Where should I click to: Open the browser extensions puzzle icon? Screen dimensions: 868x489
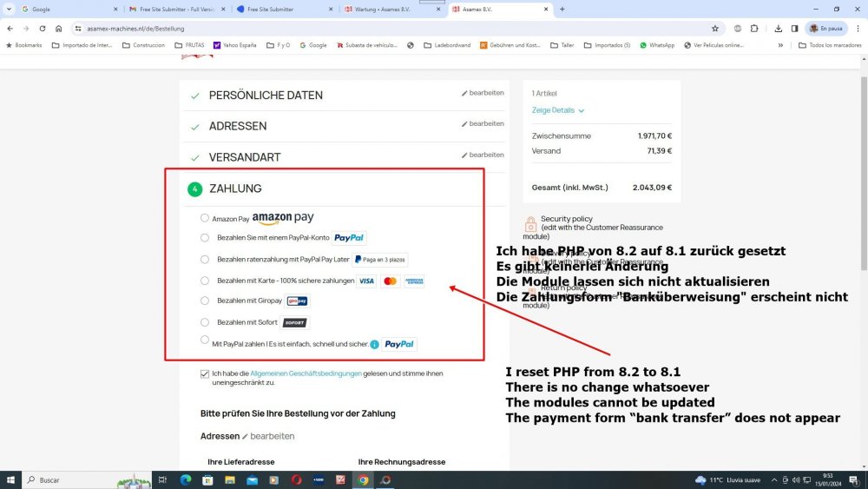pyautogui.click(x=754, y=29)
